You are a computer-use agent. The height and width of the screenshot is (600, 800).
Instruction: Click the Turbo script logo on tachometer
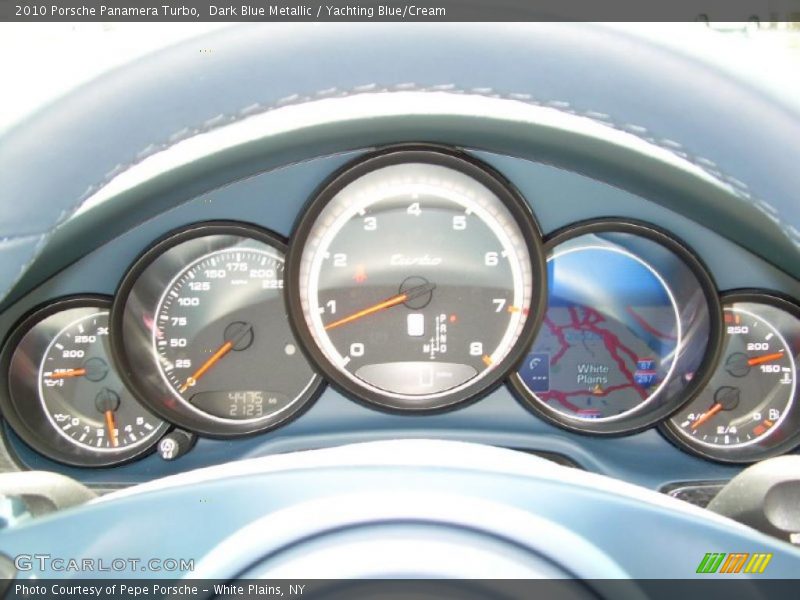[x=415, y=260]
